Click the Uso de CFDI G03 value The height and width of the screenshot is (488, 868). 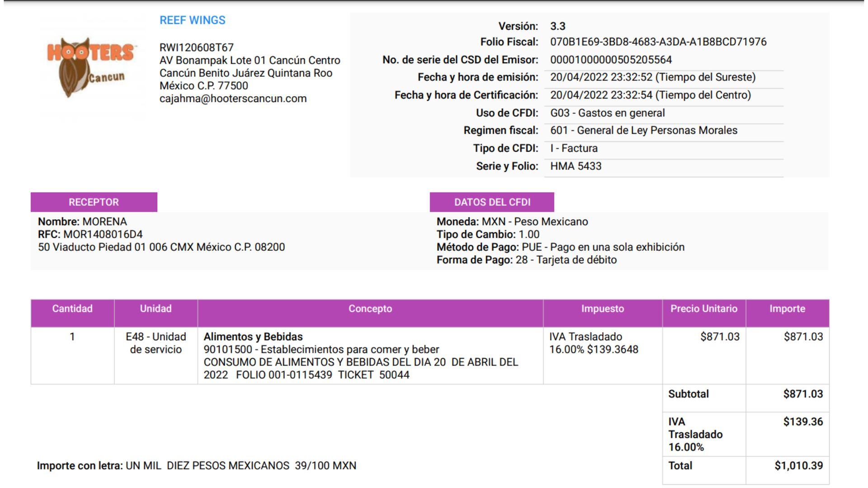[x=607, y=113]
